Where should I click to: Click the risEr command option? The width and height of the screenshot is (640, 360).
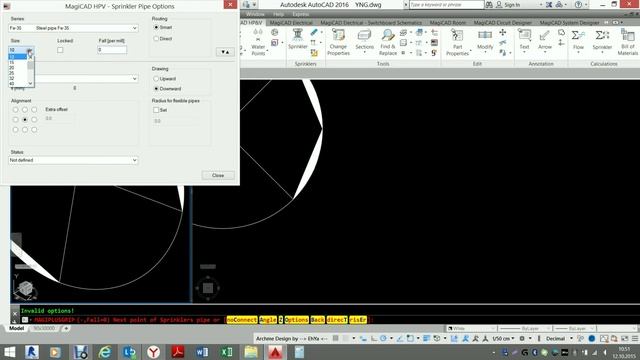point(358,320)
